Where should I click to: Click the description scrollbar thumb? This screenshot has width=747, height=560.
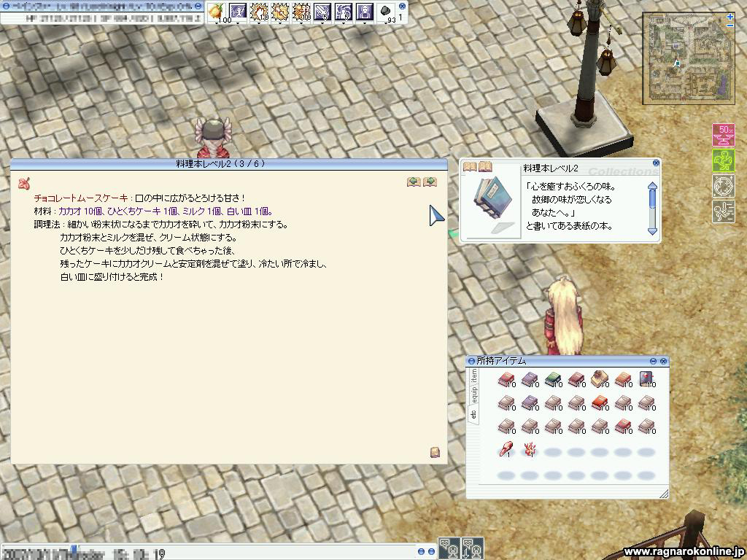click(653, 199)
